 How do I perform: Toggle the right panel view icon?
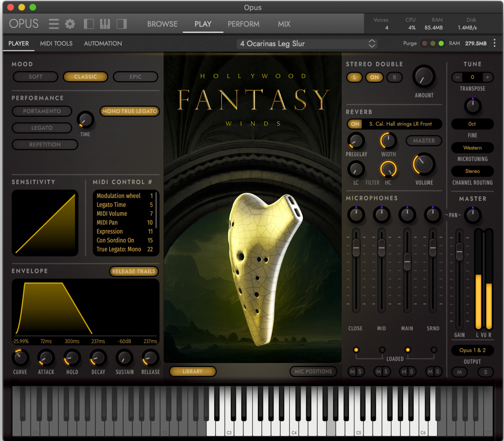pyautogui.click(x=121, y=24)
